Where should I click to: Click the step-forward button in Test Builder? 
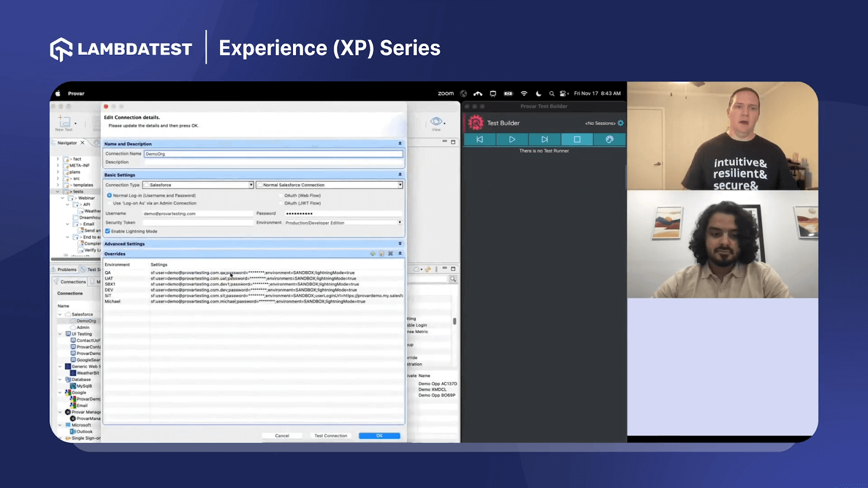click(544, 139)
